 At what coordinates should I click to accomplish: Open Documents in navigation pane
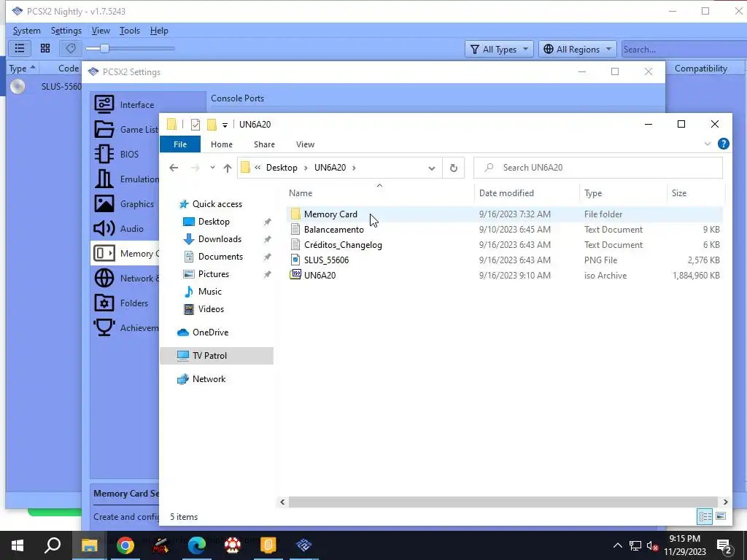click(x=220, y=257)
